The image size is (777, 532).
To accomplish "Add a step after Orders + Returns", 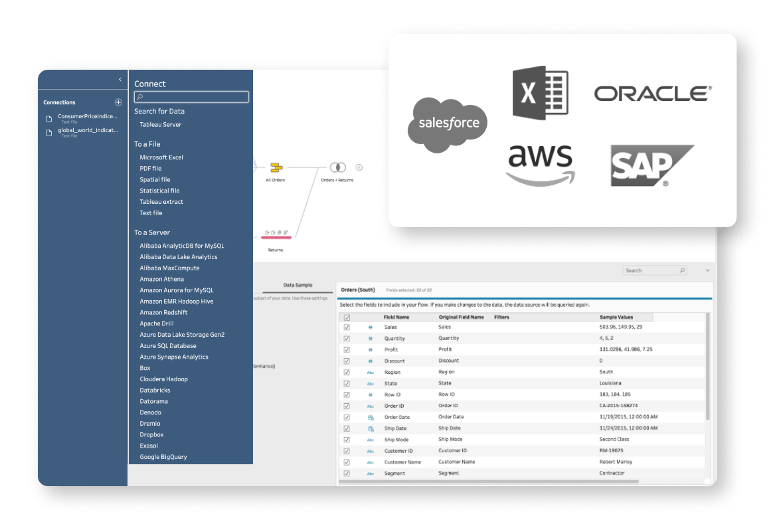I will click(x=359, y=167).
